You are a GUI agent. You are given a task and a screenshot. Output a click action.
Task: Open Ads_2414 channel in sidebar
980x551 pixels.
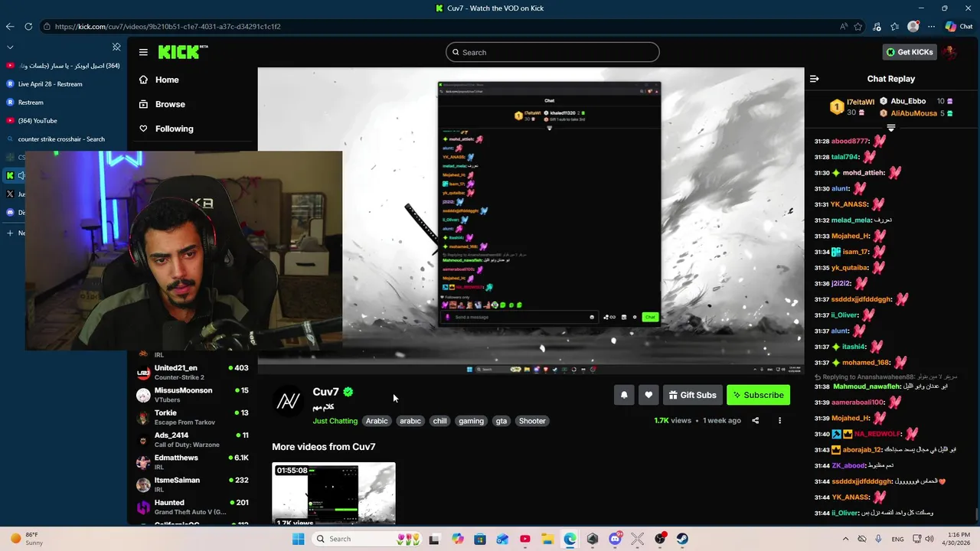click(x=193, y=439)
